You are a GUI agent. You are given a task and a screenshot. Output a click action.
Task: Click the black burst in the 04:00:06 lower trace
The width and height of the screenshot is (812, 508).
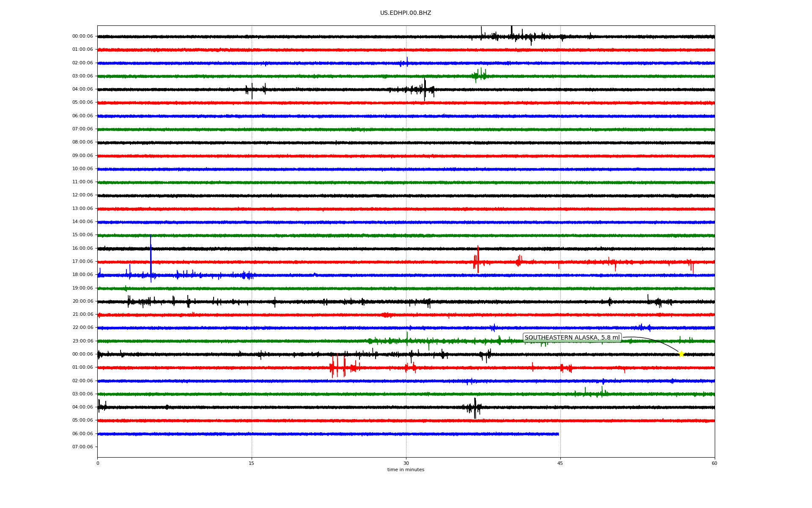tap(475, 408)
